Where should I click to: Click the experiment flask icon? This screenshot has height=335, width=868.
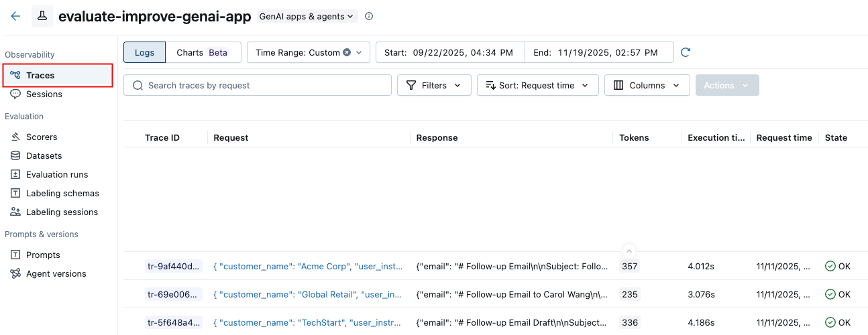pos(42,17)
